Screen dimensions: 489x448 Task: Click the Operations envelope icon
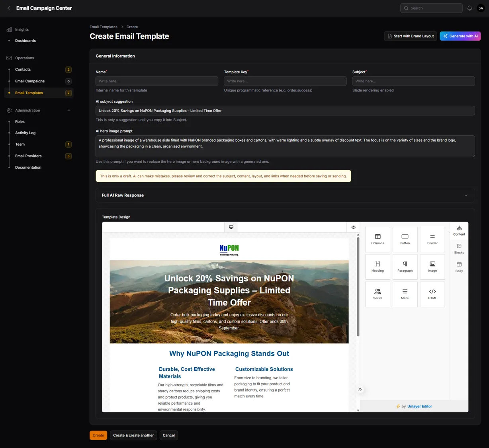pos(9,58)
